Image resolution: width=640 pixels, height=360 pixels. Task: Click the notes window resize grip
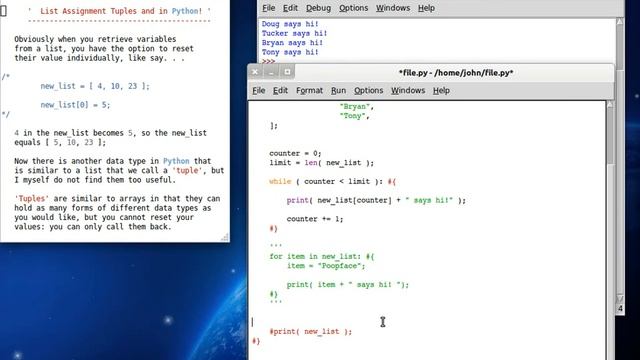[224, 237]
